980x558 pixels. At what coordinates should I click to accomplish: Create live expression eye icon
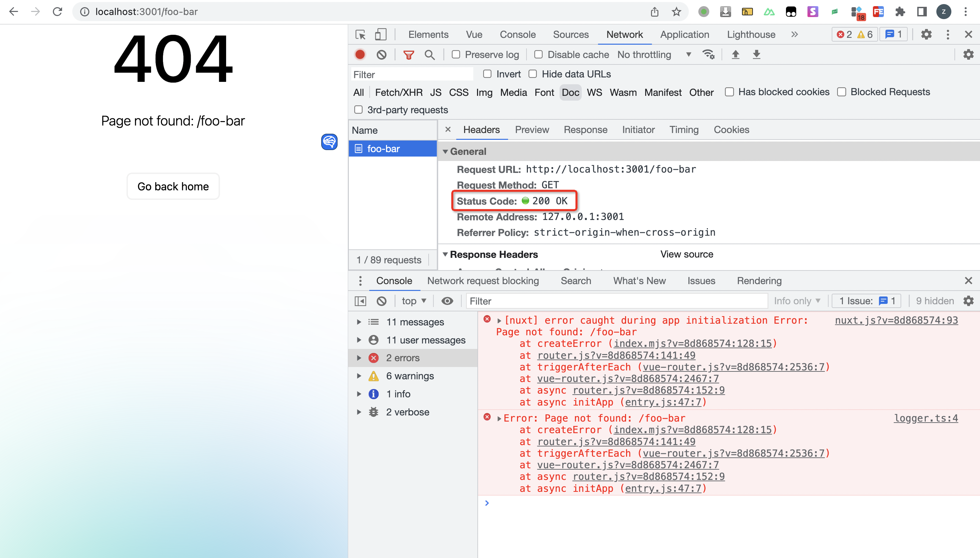tap(447, 301)
